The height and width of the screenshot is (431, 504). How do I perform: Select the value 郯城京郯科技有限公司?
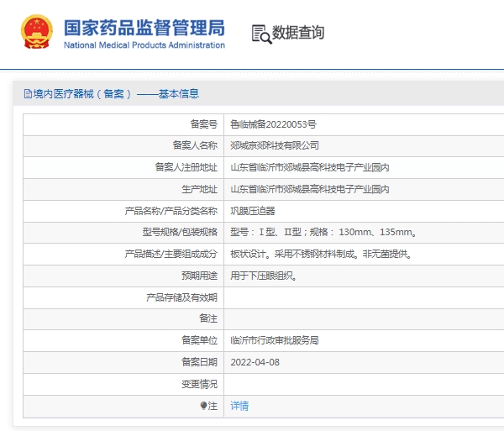tap(275, 145)
